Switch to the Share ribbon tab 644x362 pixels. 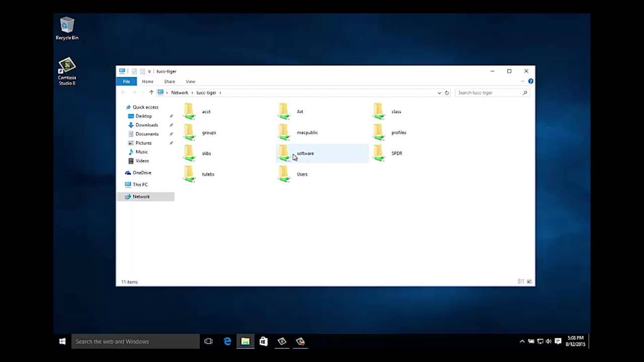point(170,81)
